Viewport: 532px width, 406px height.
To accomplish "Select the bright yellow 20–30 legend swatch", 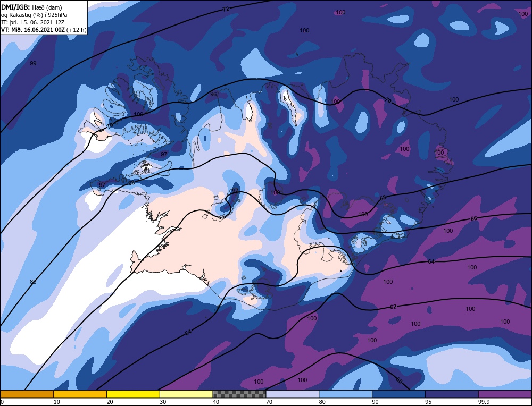I will point(133,394).
